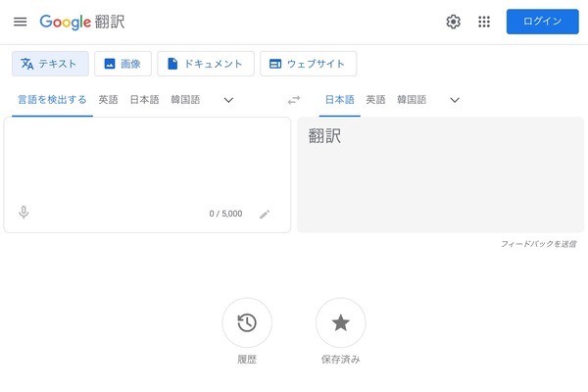Click the 翻訳 output area
588x392 pixels.
point(440,174)
